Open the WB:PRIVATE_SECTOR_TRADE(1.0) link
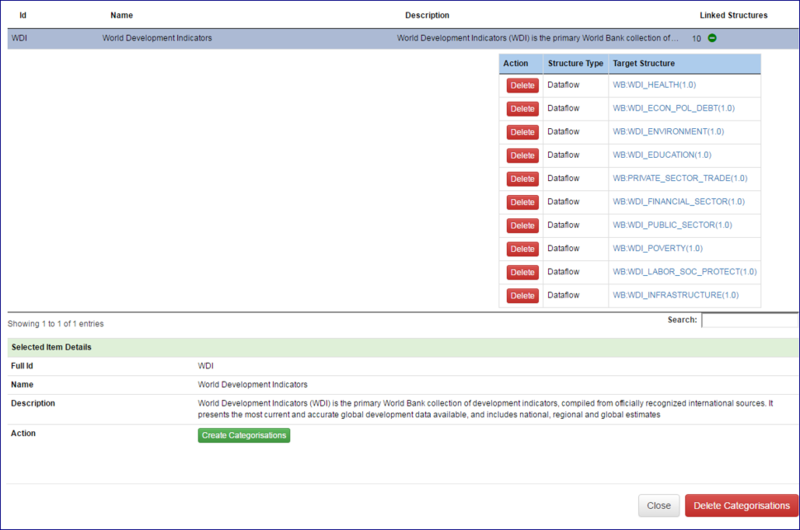The height and width of the screenshot is (530, 800). [x=680, y=178]
